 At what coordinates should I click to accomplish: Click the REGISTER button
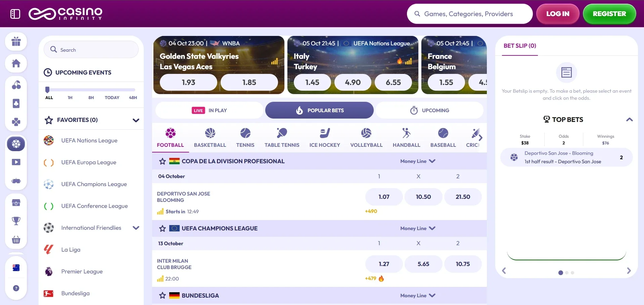609,14
